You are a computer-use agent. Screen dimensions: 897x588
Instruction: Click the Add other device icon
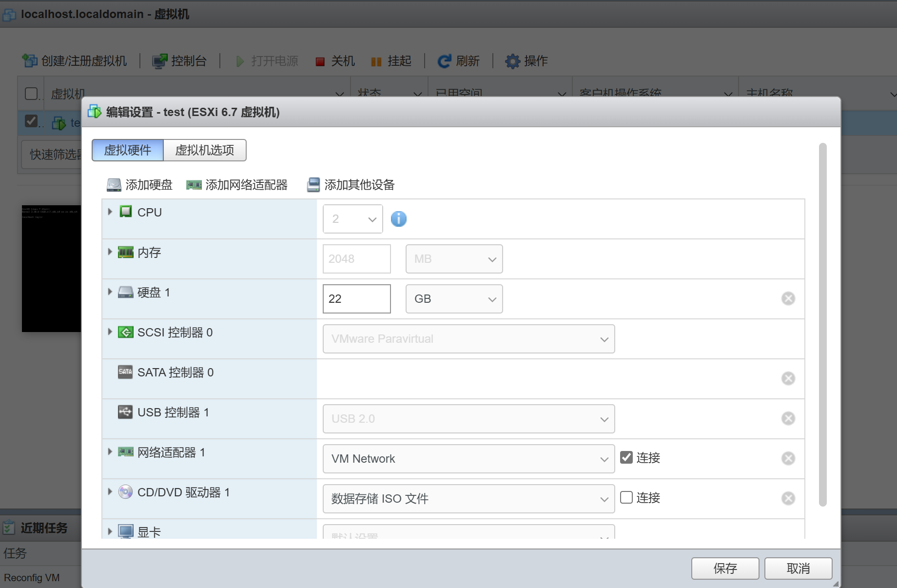[313, 185]
